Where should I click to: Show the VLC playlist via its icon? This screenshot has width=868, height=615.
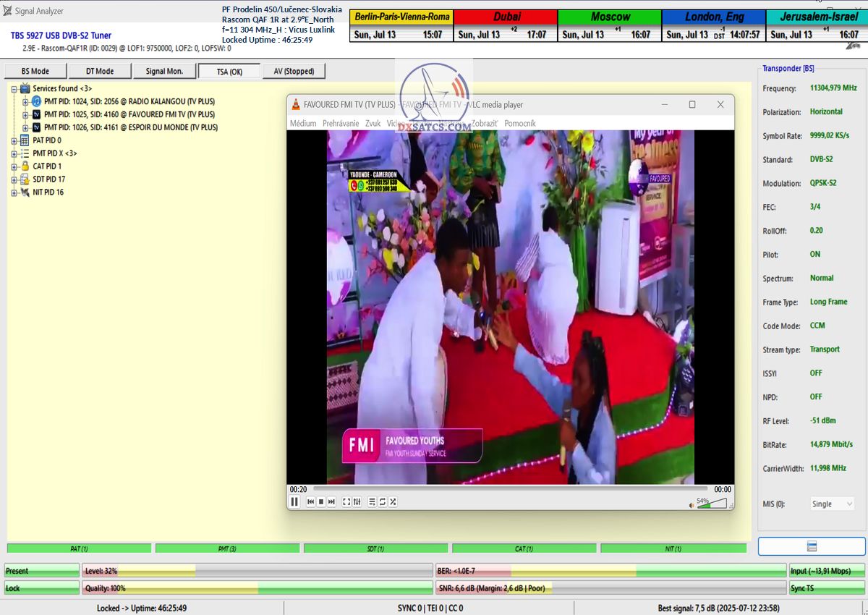[372, 501]
